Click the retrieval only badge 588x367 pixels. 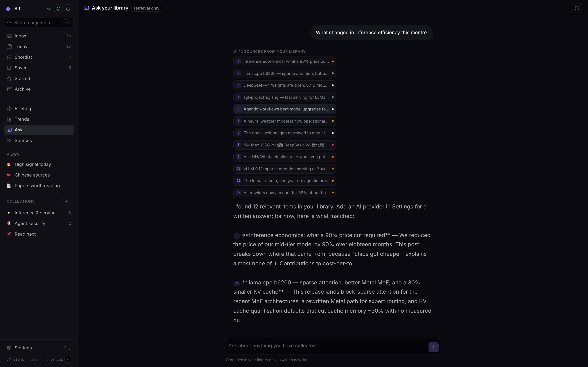(146, 8)
